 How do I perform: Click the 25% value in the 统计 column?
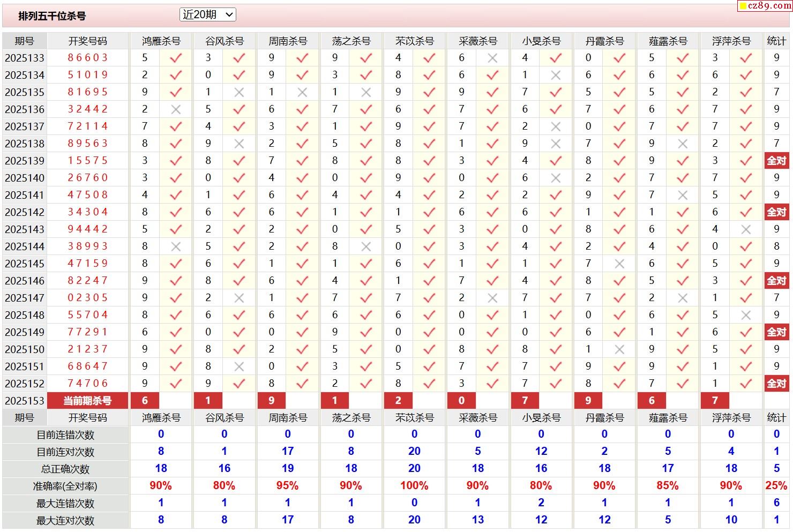(x=776, y=486)
